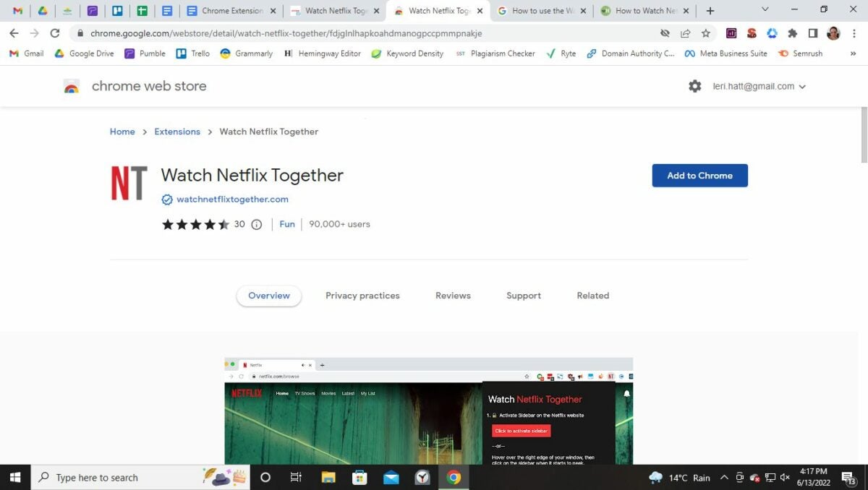Screen dimensions: 868x490
Task: Click the Watch Netflix Together NT logo
Action: pyautogui.click(x=129, y=182)
